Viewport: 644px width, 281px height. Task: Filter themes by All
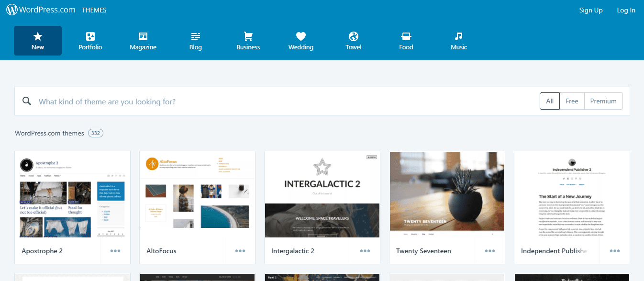click(x=550, y=101)
